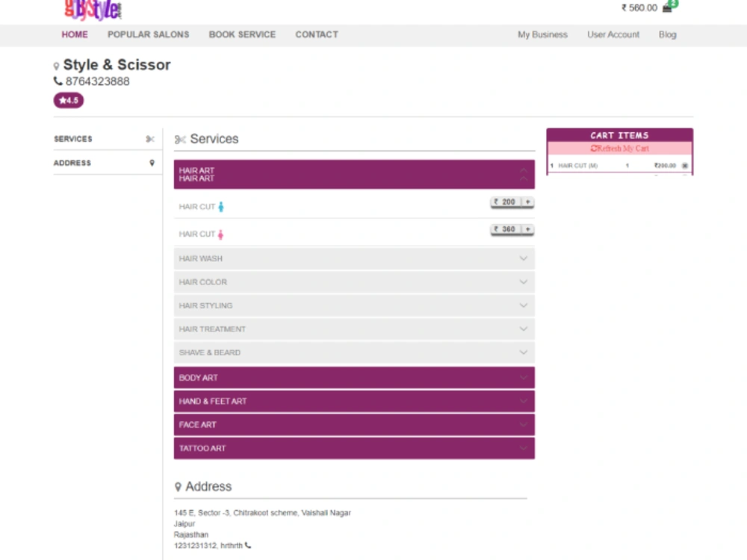Select SERVICES in left sidebar
The height and width of the screenshot is (560, 747).
108,139
